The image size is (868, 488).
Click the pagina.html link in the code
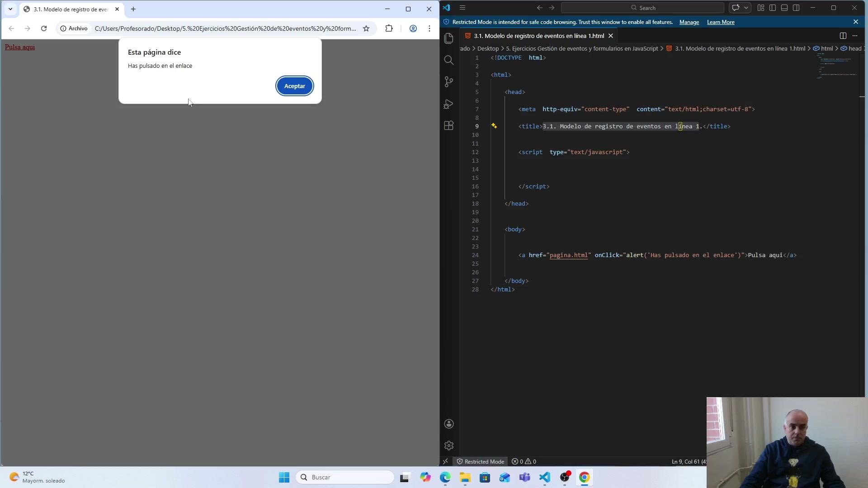tap(569, 255)
